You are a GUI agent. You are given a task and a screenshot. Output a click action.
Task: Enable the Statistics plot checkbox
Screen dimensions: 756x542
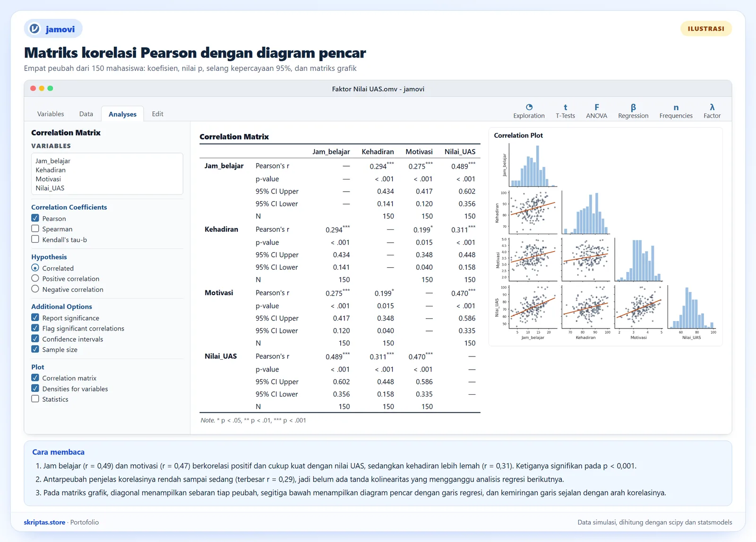35,399
